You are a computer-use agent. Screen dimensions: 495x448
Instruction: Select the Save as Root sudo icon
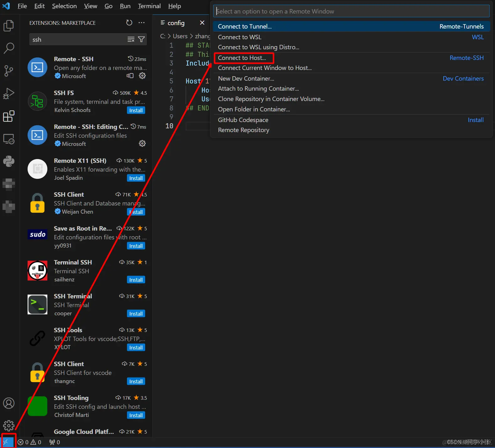(38, 234)
